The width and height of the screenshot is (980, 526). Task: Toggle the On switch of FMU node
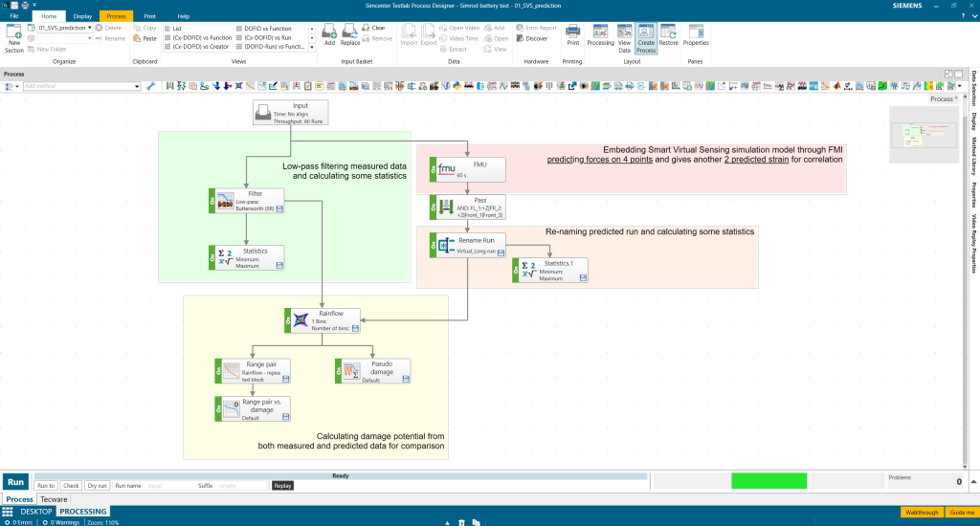[x=433, y=170]
